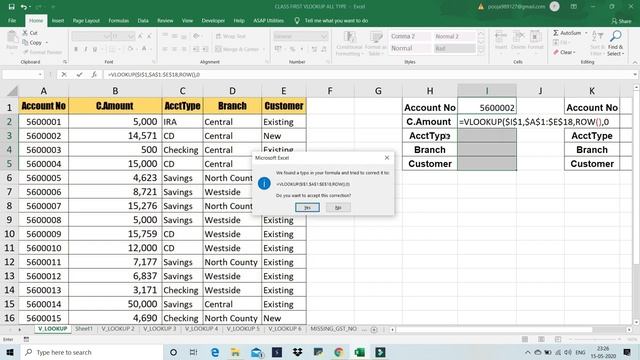Apply the Bad cell style
This screenshot has height=360, width=640.
click(454, 49)
